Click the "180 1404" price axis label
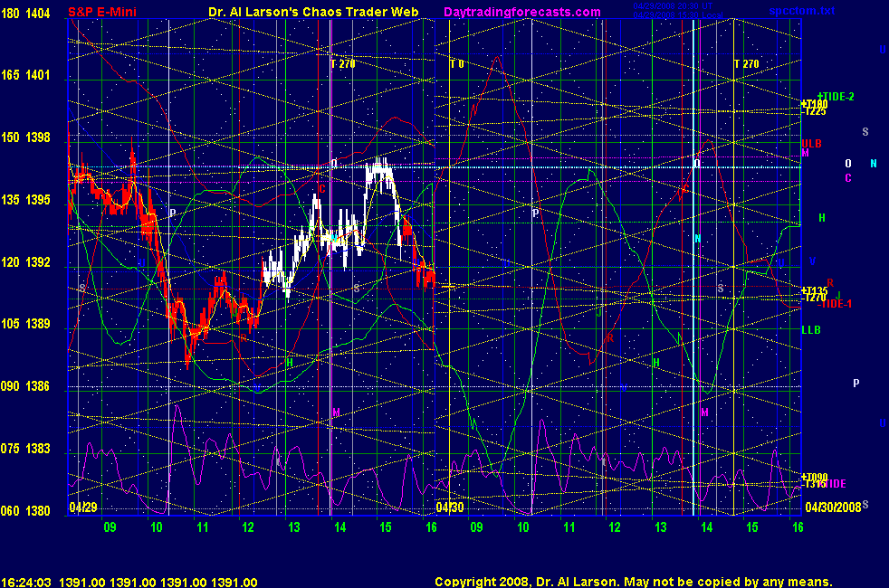 pos(25,13)
